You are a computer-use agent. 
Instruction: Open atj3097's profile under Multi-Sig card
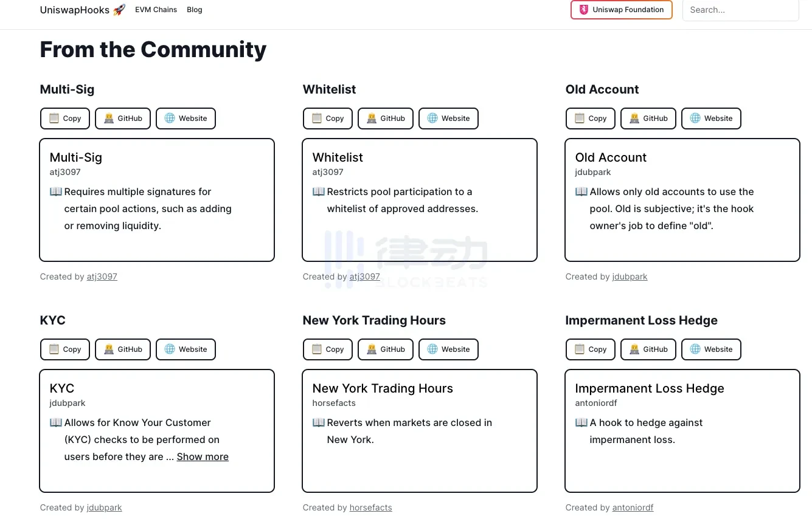coord(102,277)
